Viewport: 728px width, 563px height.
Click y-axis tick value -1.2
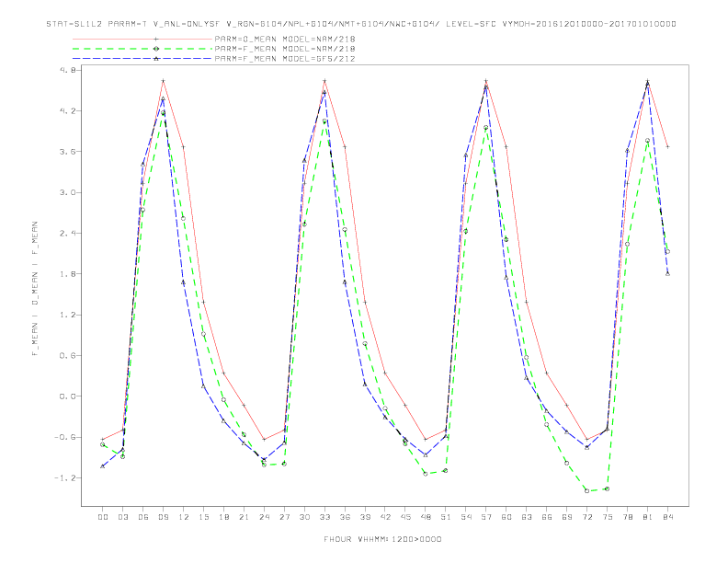pos(65,478)
